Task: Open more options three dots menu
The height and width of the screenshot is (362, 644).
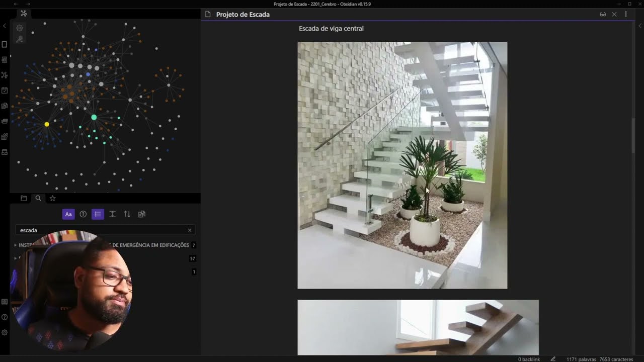Action: pos(626,15)
